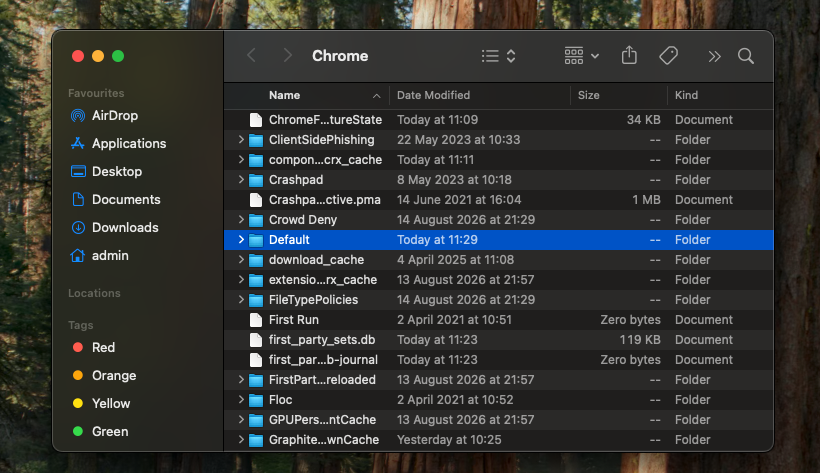820x473 pixels.
Task: Expand the Graphite...wnCache folder
Action: point(241,440)
